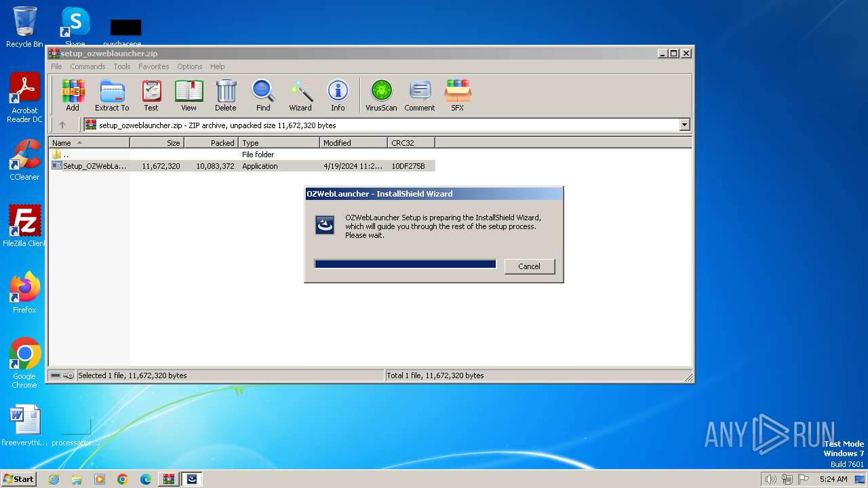Open Skype desktop shortcut

[75, 27]
